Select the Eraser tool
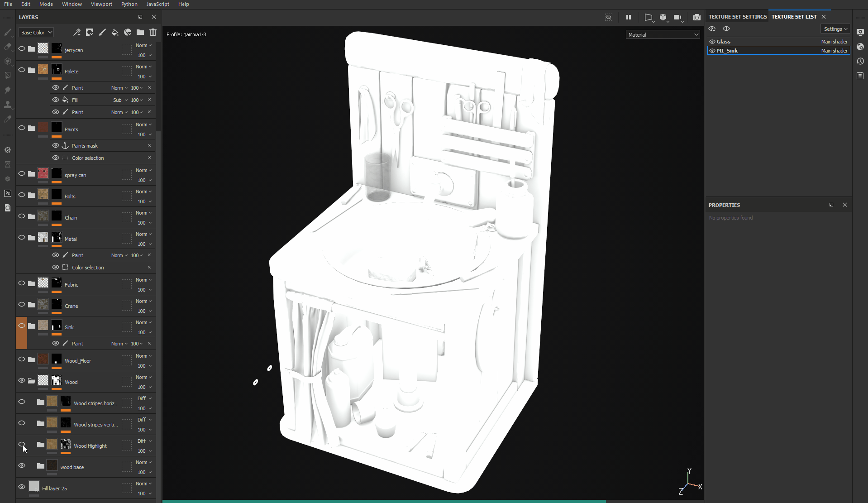Viewport: 868px width, 503px height. (x=8, y=46)
